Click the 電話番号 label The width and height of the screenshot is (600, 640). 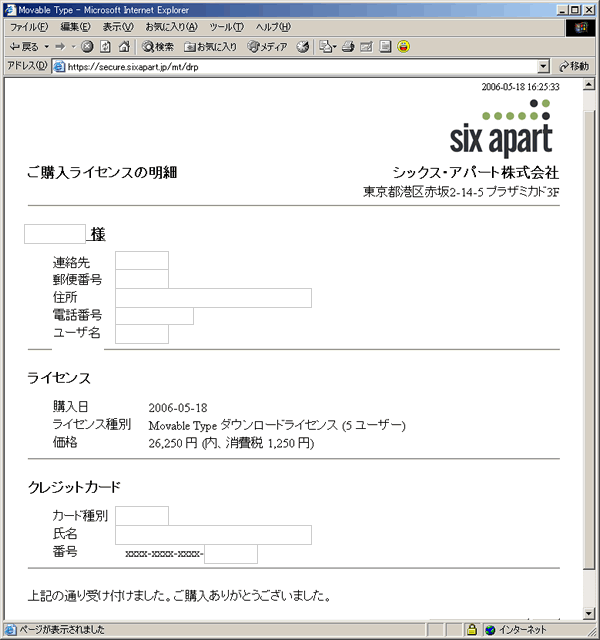click(77, 315)
